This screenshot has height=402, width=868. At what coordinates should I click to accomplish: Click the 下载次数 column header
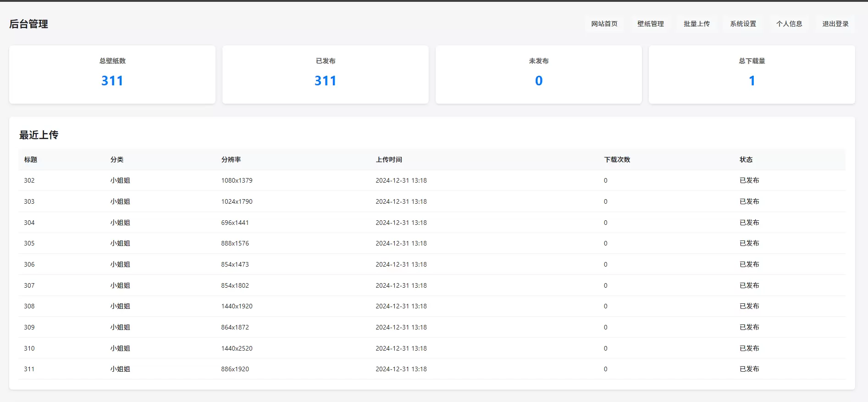(617, 160)
